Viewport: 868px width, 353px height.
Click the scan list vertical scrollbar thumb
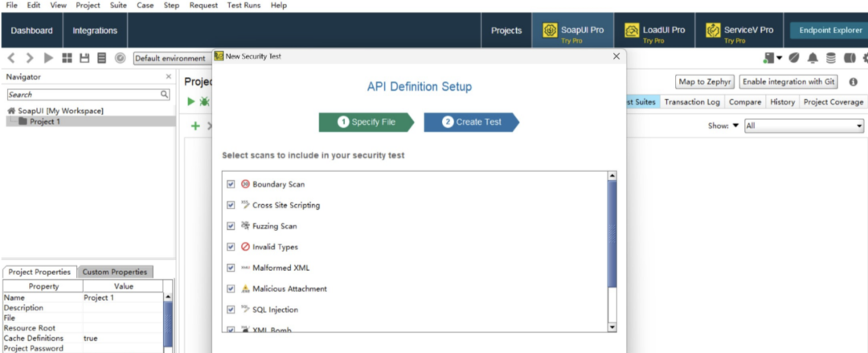(x=612, y=234)
